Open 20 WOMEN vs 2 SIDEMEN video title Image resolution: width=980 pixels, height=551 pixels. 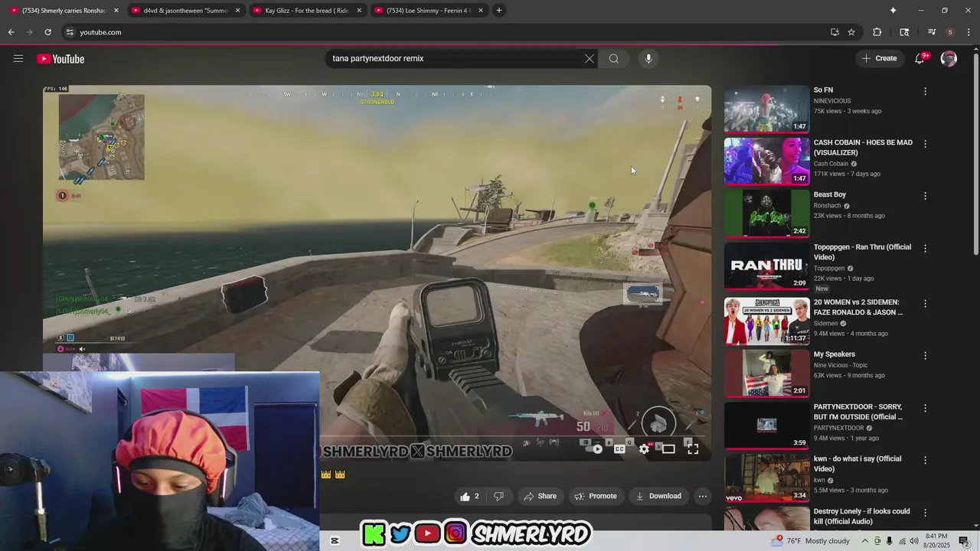coord(858,307)
